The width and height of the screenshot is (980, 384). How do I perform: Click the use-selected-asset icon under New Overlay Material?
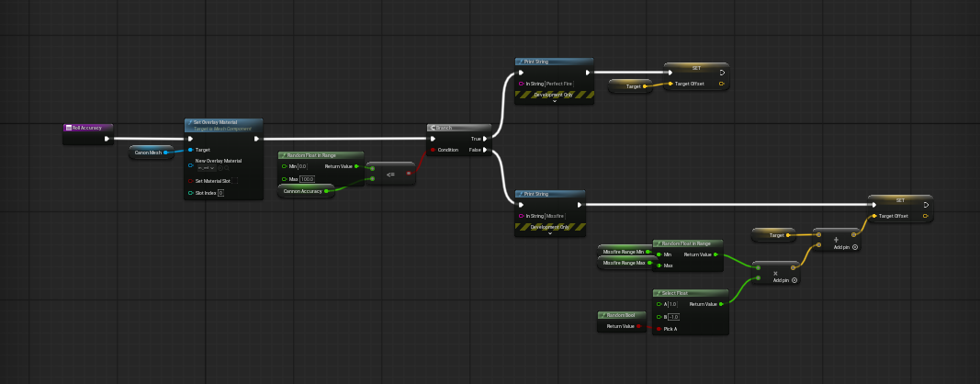pos(220,168)
